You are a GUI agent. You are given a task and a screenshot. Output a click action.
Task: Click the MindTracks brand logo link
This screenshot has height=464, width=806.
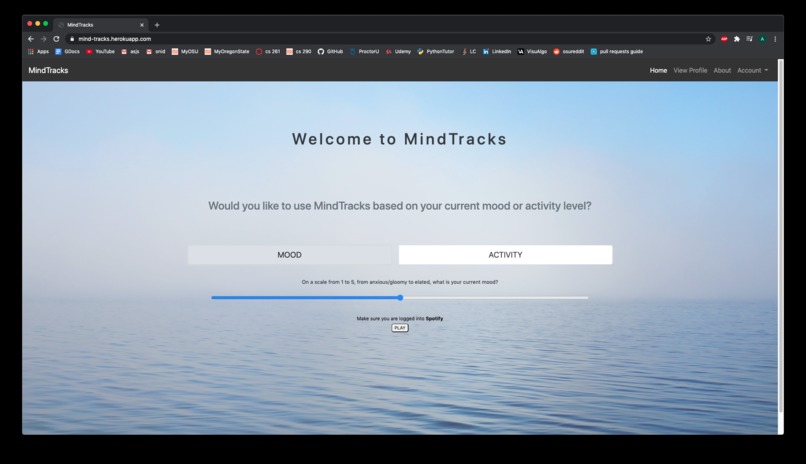48,70
